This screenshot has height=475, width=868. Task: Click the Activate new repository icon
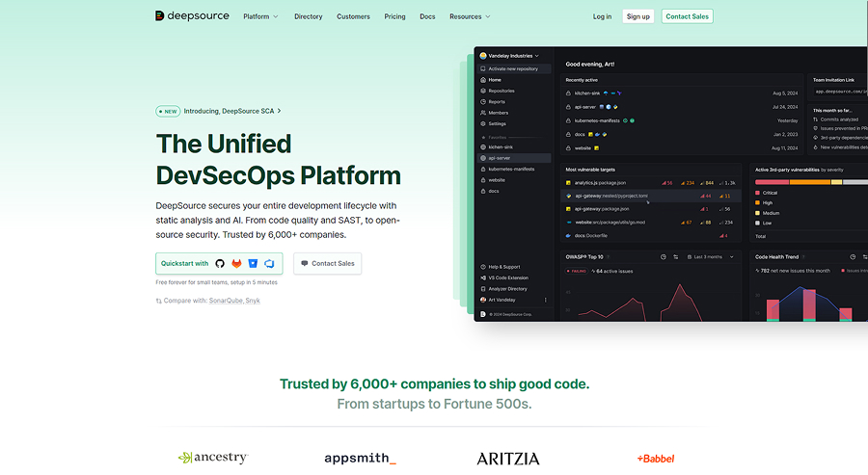(x=483, y=68)
